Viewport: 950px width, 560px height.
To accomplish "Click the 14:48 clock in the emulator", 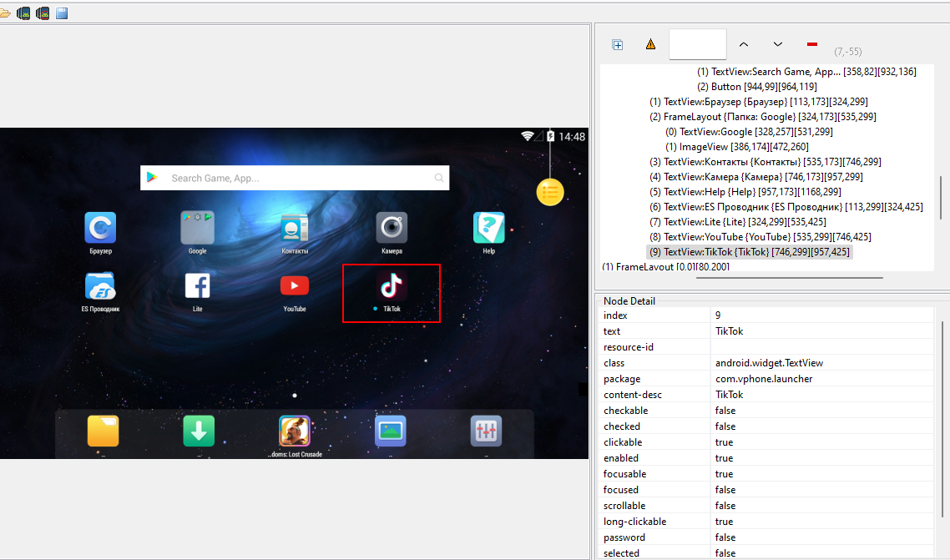I will (x=572, y=137).
